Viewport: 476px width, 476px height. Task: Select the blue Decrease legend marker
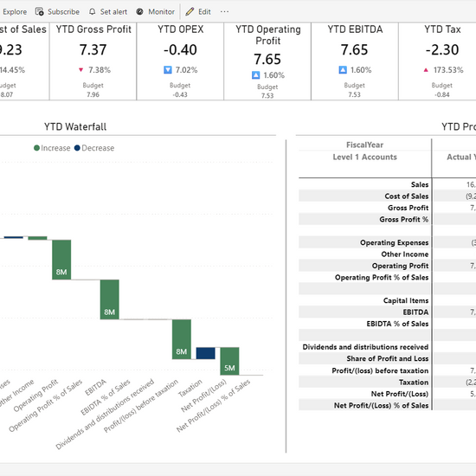pos(77,148)
